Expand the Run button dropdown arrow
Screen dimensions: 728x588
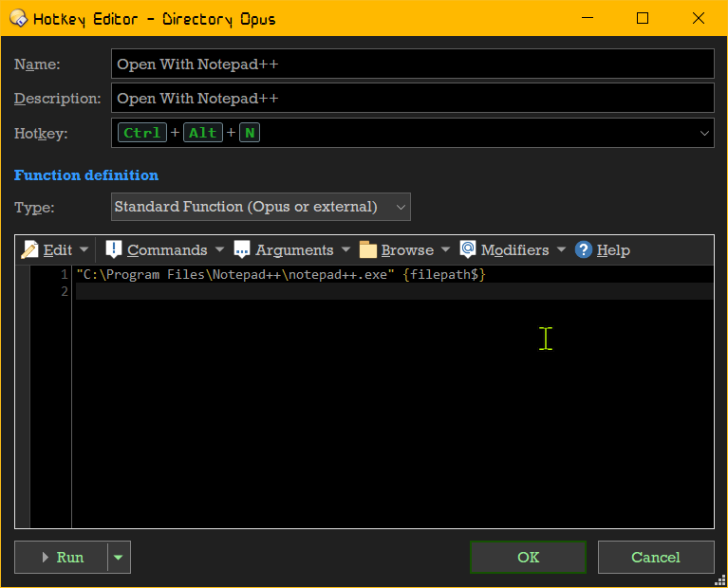[x=119, y=557]
